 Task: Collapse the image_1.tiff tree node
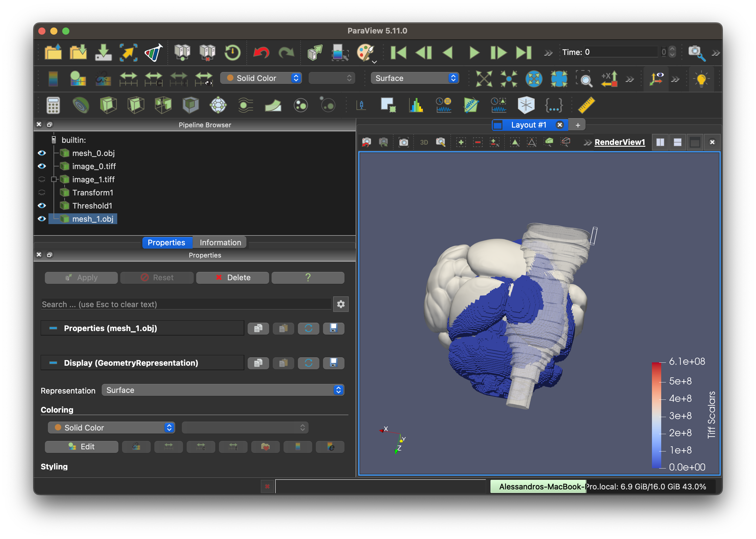(x=54, y=180)
